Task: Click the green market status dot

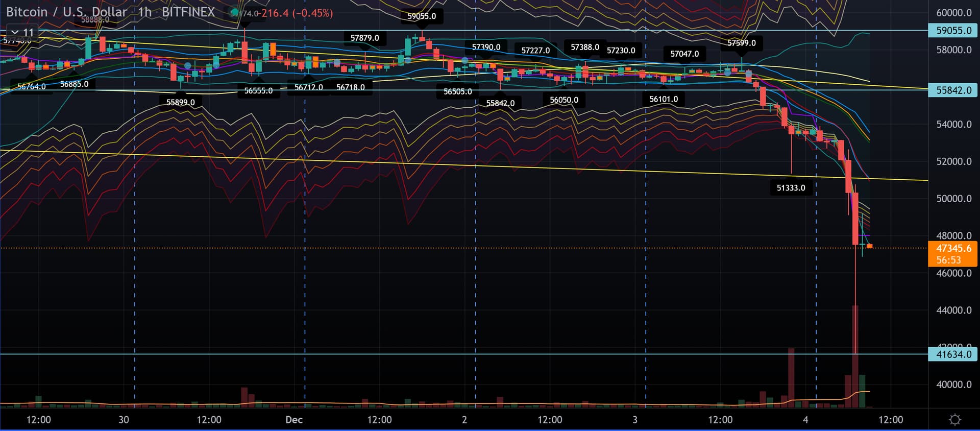Action: [x=234, y=12]
